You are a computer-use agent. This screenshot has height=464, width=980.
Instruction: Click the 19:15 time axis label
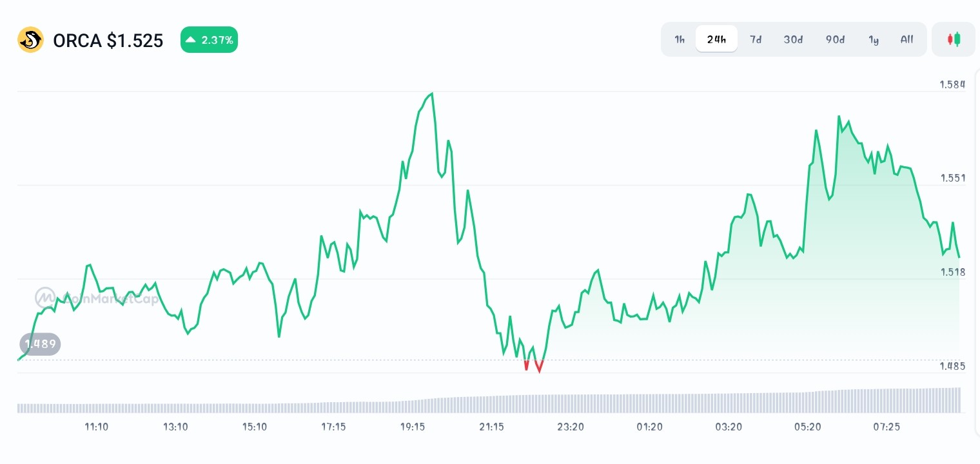tap(413, 427)
